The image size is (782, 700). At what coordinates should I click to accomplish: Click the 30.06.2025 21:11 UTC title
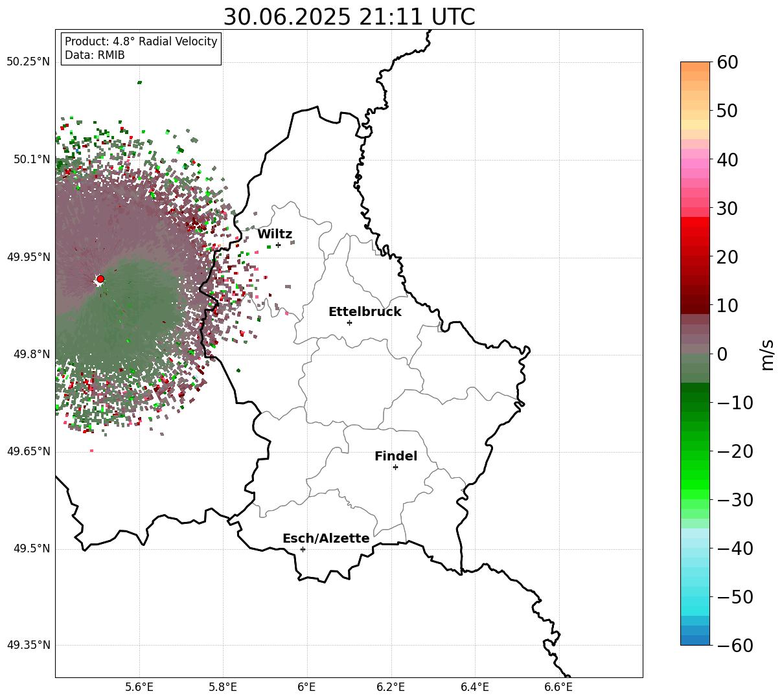coord(349,17)
